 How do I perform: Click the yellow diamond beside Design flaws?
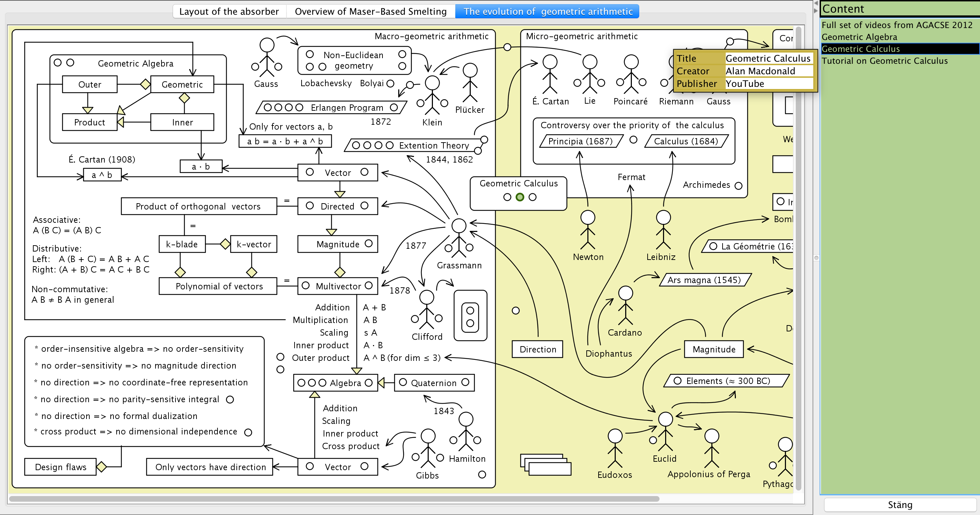[102, 467]
